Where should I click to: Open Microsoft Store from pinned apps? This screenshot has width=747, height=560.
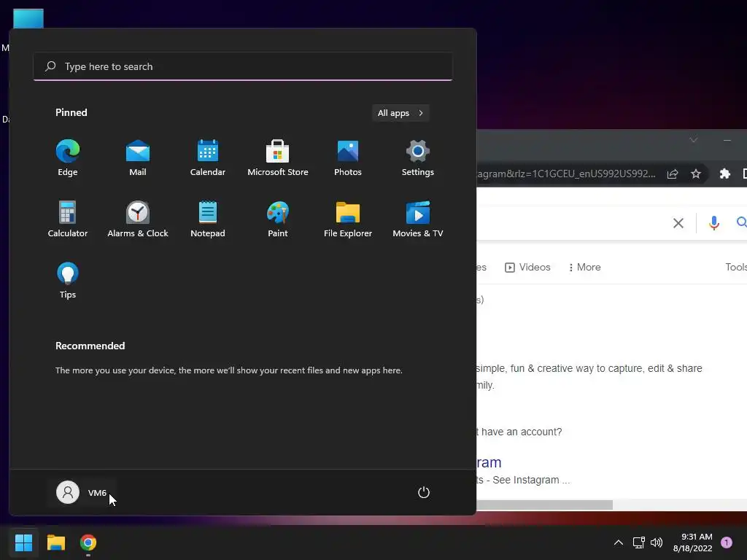(278, 157)
